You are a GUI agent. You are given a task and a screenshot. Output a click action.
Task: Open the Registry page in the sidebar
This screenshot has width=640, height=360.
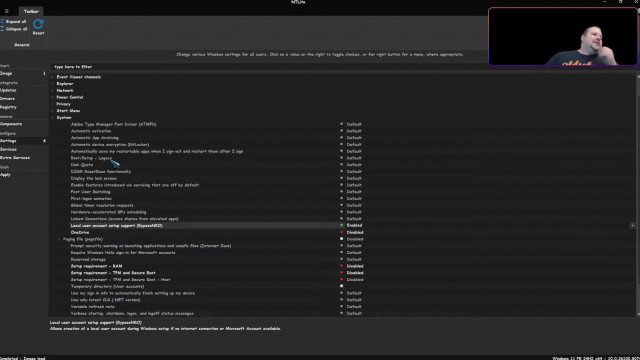click(9, 107)
